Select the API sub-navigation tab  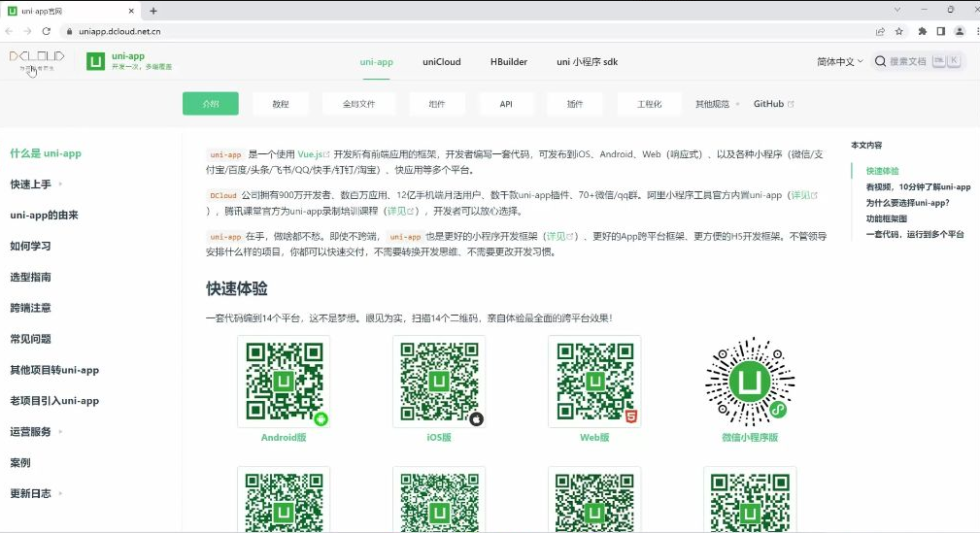click(x=506, y=104)
